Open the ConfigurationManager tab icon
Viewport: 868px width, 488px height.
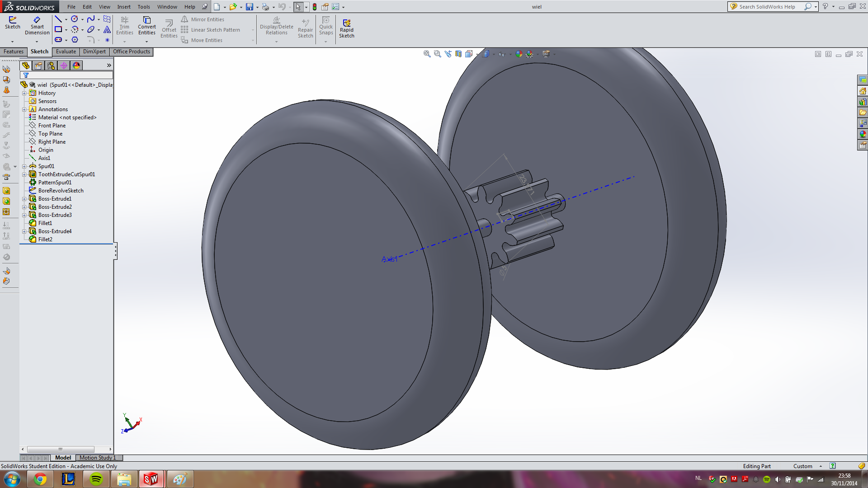point(51,66)
